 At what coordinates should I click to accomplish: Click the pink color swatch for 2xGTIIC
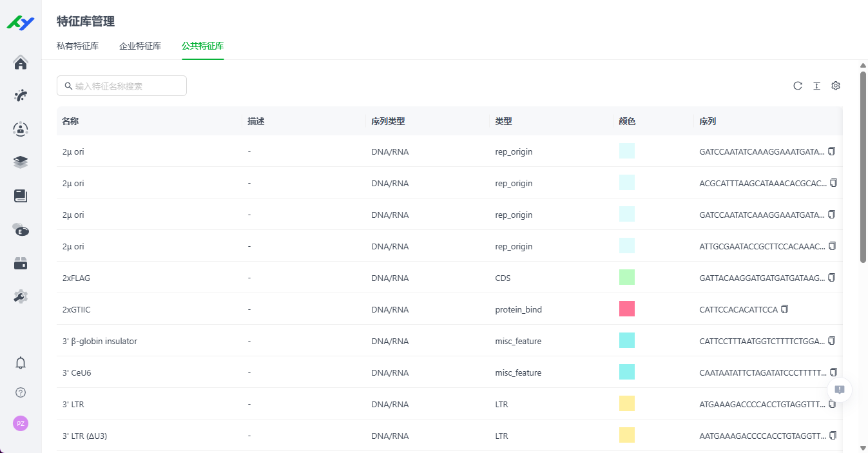point(626,309)
